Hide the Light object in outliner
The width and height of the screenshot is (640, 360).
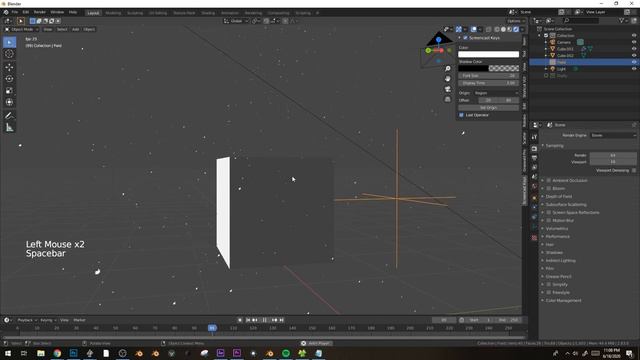click(634, 69)
